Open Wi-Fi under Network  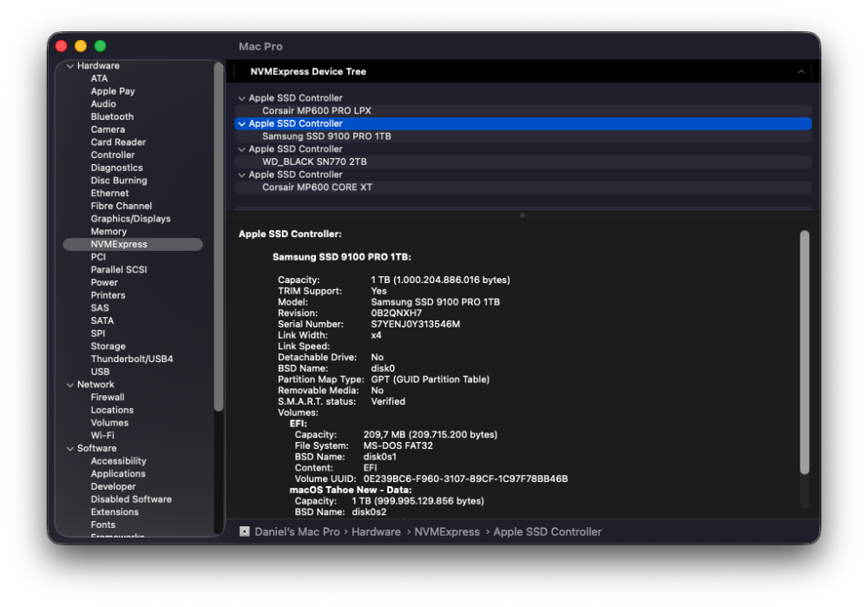point(102,435)
